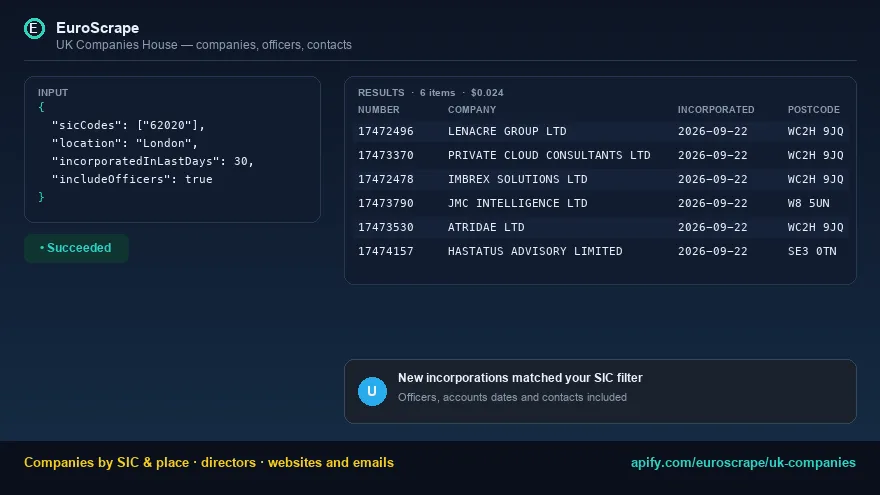The image size is (880, 495).
Task: Click the includeOfficers true line
Action: (132, 179)
